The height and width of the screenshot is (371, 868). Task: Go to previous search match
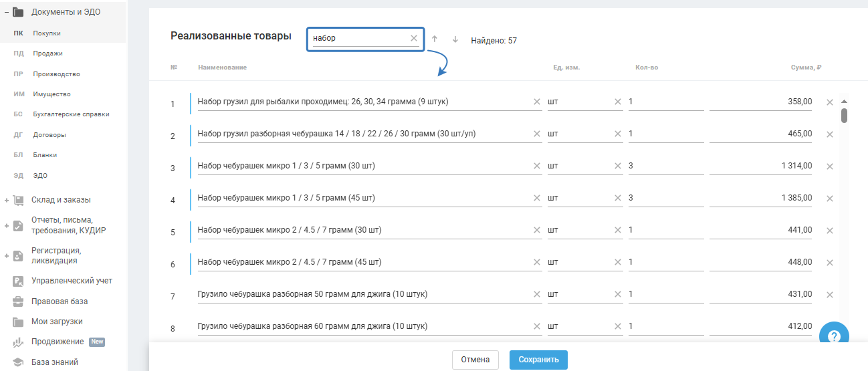click(x=434, y=39)
